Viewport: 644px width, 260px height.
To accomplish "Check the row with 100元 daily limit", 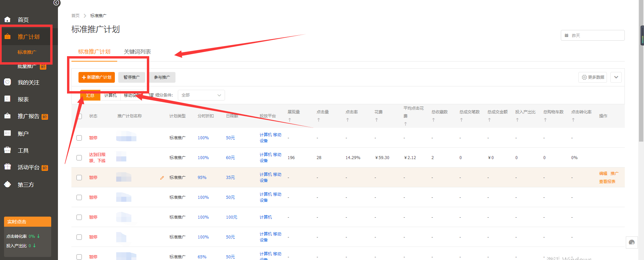I will 79,217.
